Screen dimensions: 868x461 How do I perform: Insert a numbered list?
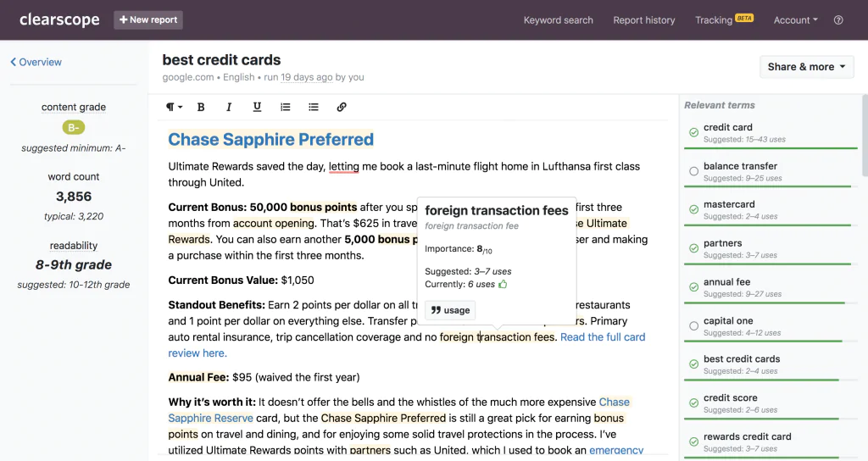[285, 108]
